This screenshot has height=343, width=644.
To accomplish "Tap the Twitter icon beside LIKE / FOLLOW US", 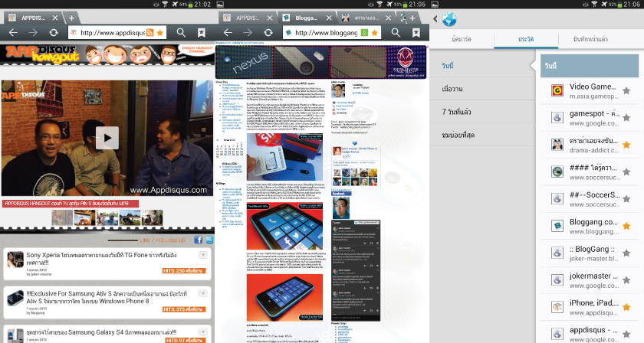I will [209, 240].
